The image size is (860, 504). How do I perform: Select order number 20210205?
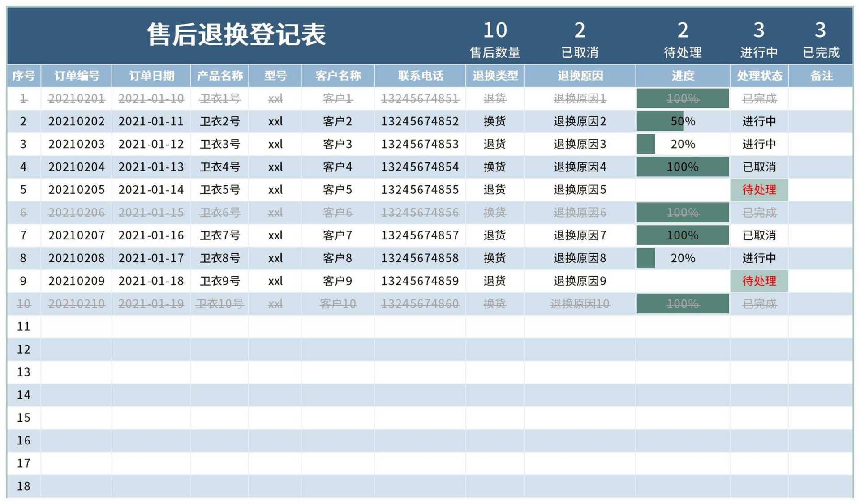tap(76, 189)
